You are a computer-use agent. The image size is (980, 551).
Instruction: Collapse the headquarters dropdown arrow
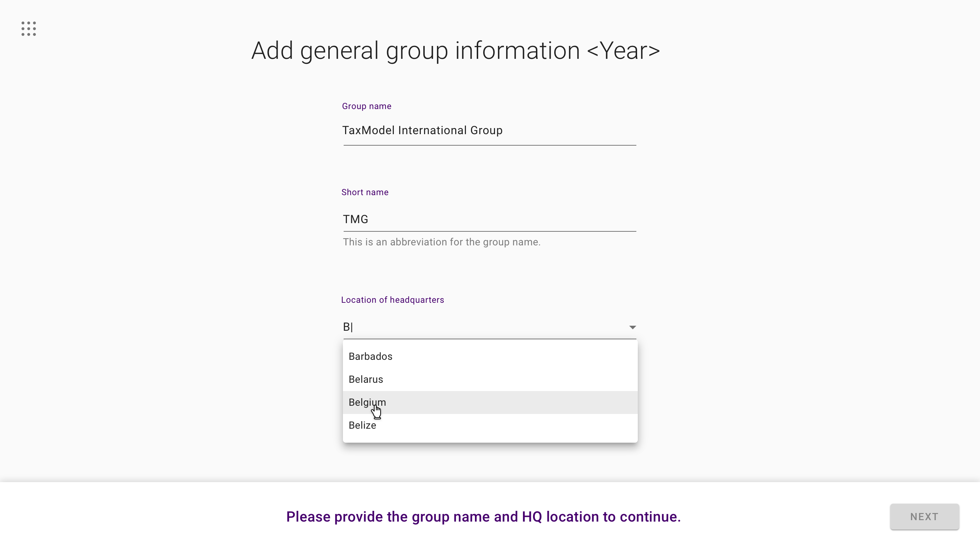tap(632, 327)
